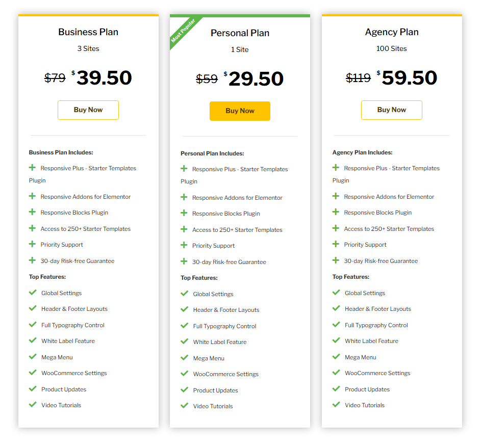The width and height of the screenshot is (481, 448).
Task: Click the crossed-out $79 price in Business Plan
Action: [x=55, y=78]
